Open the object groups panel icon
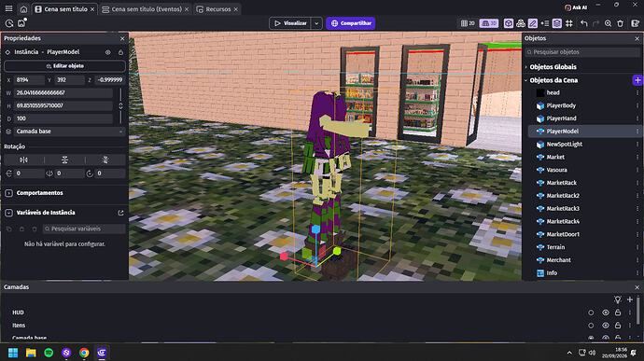 521,23
